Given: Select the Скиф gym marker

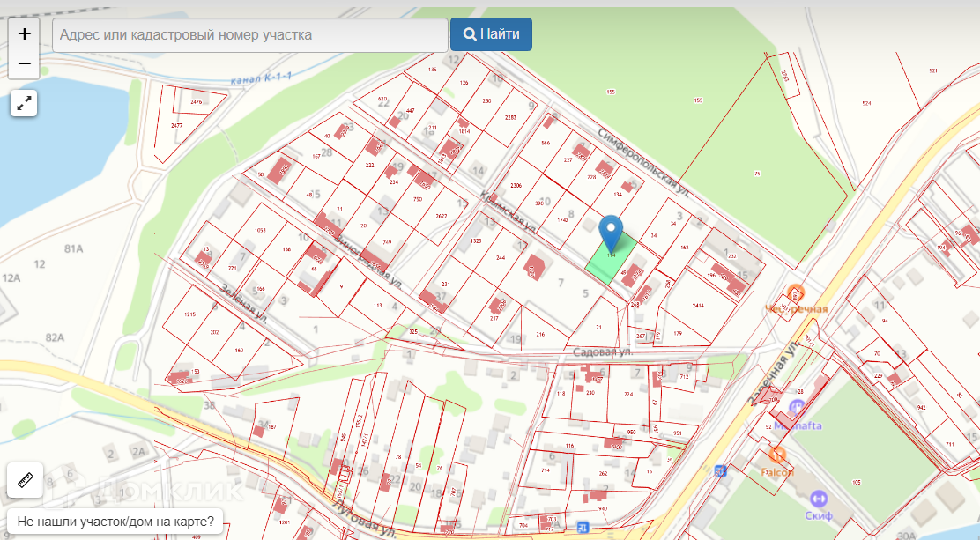Looking at the screenshot, I should click(x=819, y=499).
